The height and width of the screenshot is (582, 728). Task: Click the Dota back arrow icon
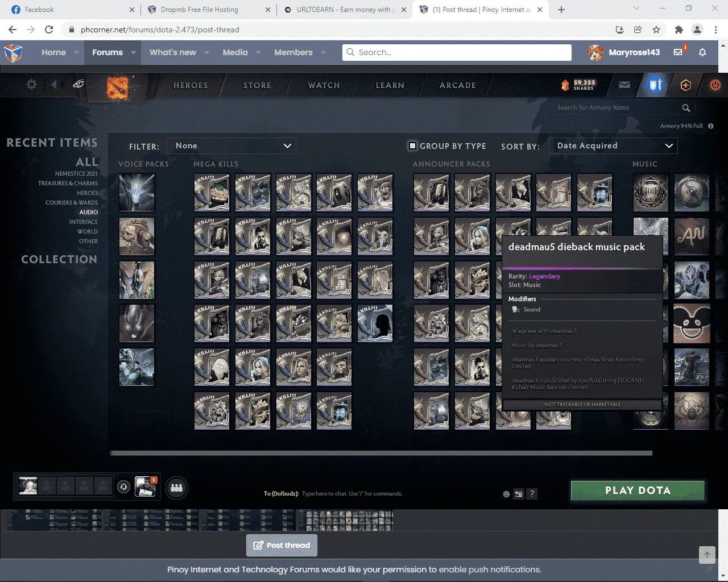(x=54, y=84)
